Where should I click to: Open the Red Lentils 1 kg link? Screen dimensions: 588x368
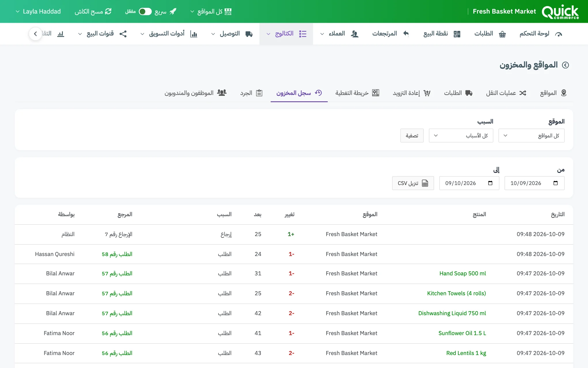(466, 353)
